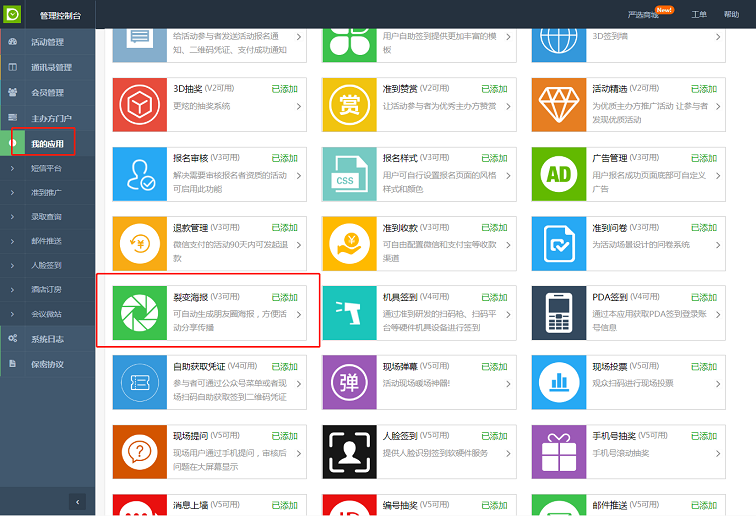756x516 pixels.
Task: Select 我的应用 in the sidebar
Action: [x=46, y=144]
